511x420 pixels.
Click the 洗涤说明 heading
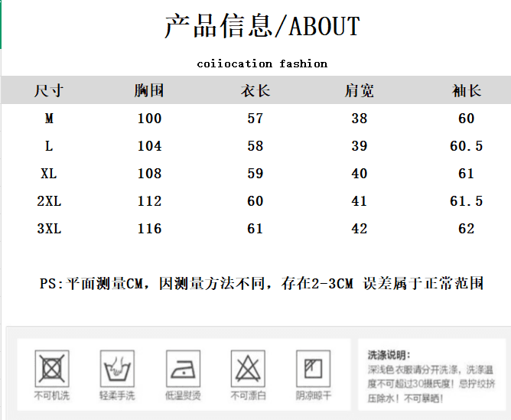point(389,355)
